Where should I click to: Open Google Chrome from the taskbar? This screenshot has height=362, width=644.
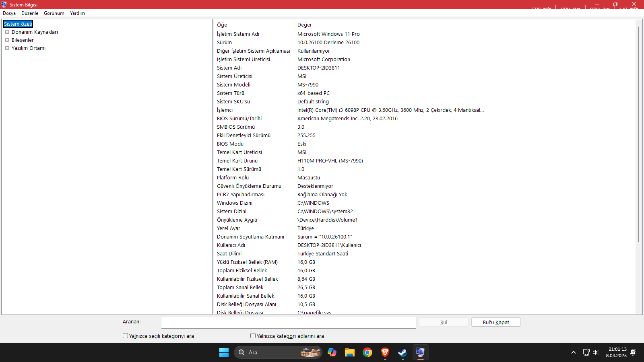367,352
